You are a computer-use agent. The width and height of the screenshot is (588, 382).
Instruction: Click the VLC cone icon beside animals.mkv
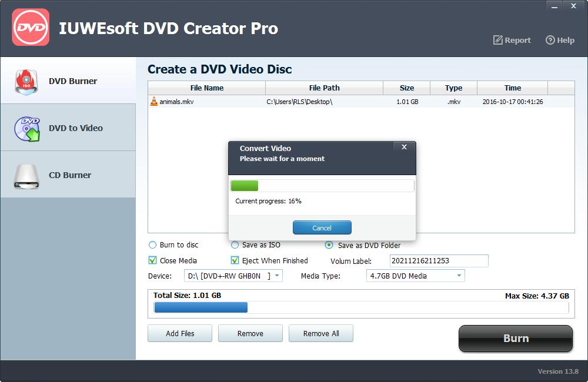[153, 101]
